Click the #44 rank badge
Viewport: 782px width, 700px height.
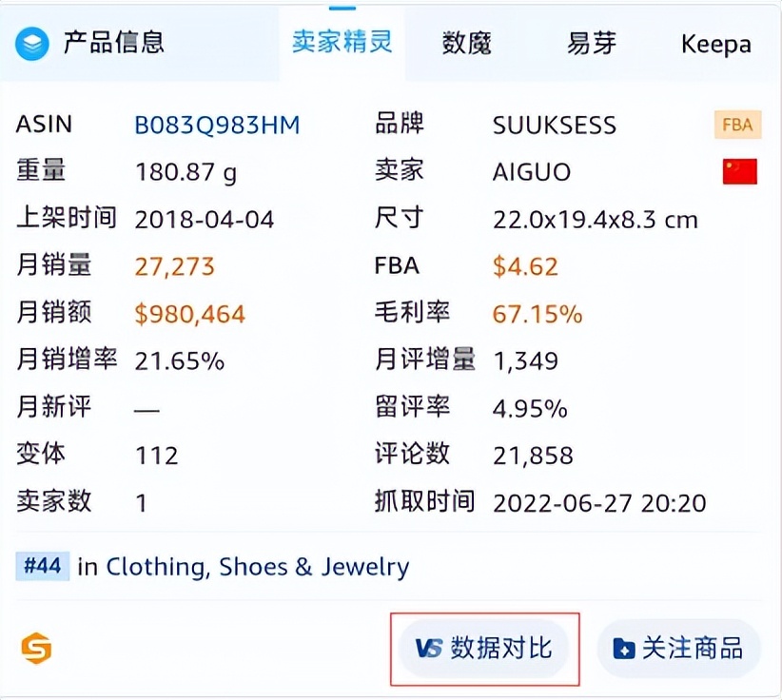[42, 566]
